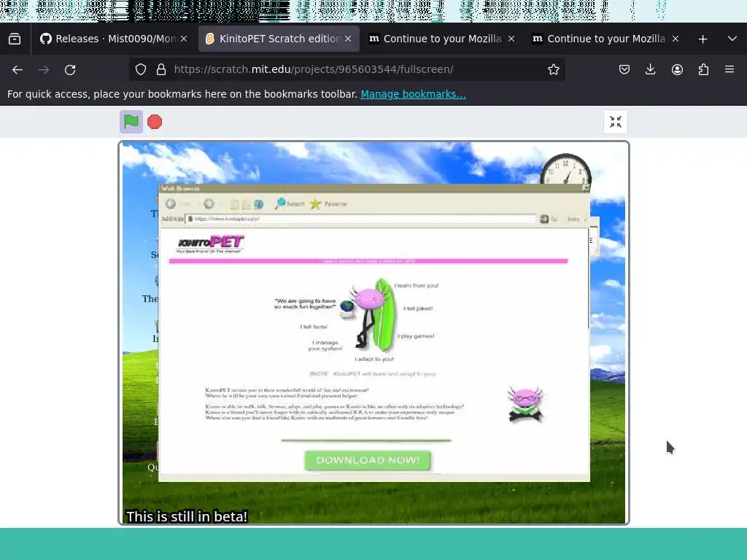Save page to Pocket
The image size is (747, 560).
click(624, 69)
